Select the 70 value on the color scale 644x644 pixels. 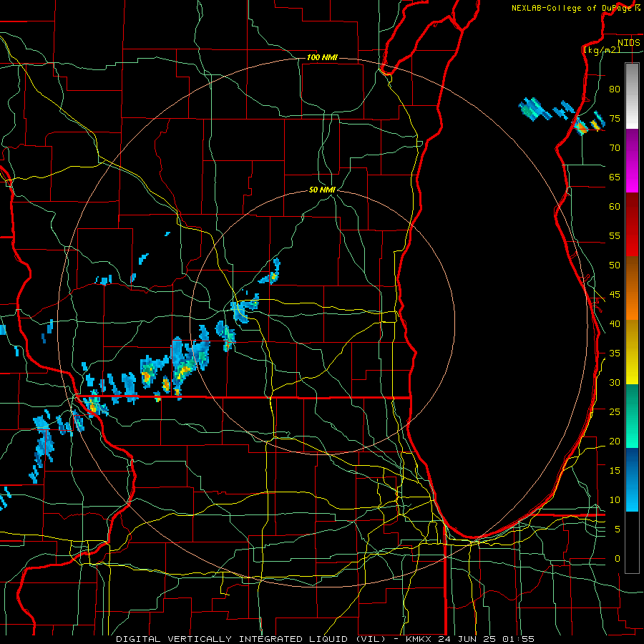[x=615, y=148]
